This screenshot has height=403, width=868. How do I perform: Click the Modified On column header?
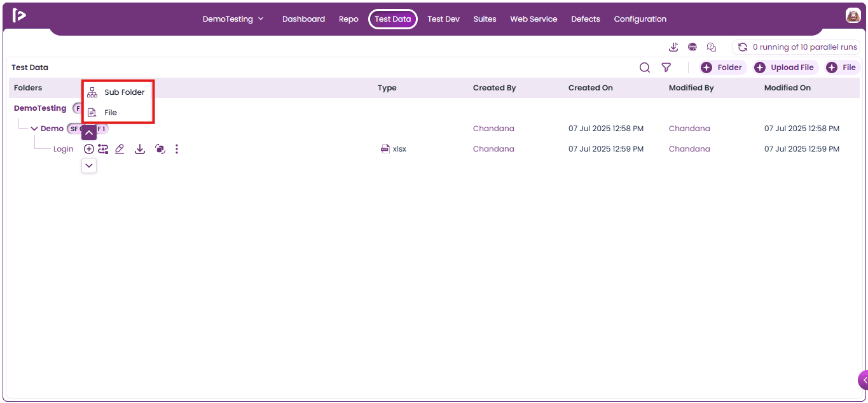coord(787,88)
